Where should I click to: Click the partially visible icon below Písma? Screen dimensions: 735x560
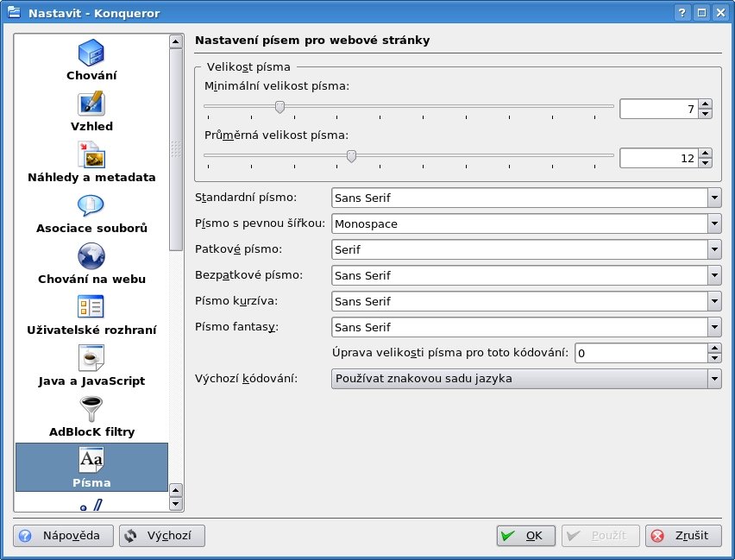[x=91, y=505]
